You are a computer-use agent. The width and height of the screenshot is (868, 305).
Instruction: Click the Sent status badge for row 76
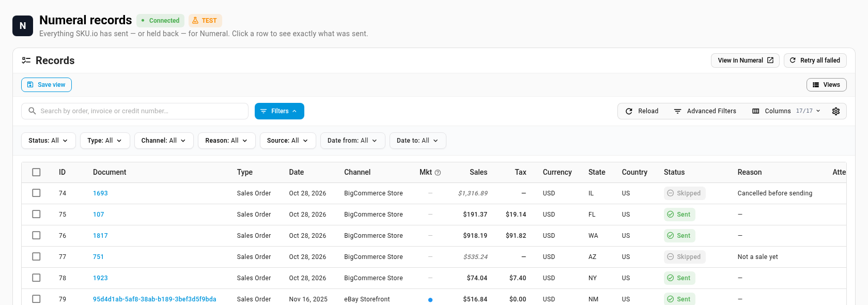click(679, 236)
